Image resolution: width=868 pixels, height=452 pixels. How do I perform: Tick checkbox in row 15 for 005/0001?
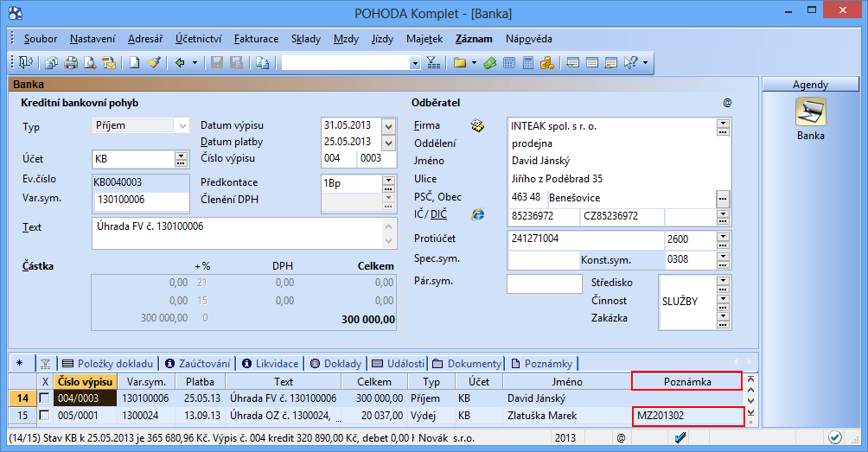tap(44, 415)
